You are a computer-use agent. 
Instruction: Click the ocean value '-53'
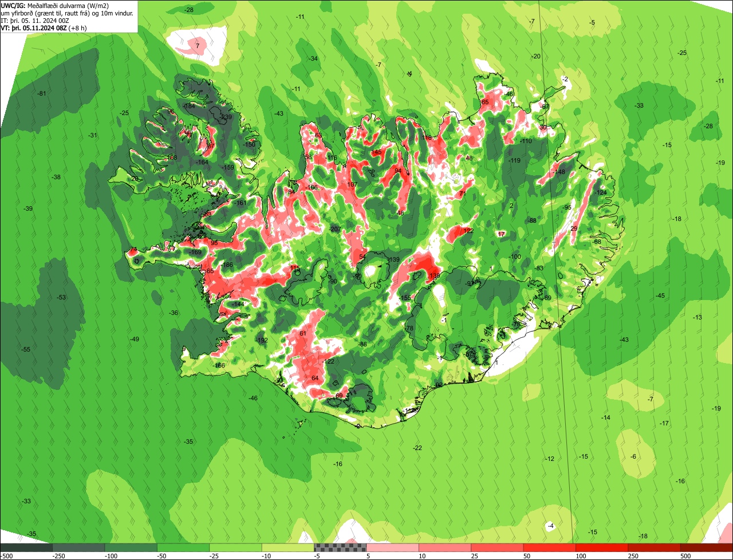(x=61, y=297)
